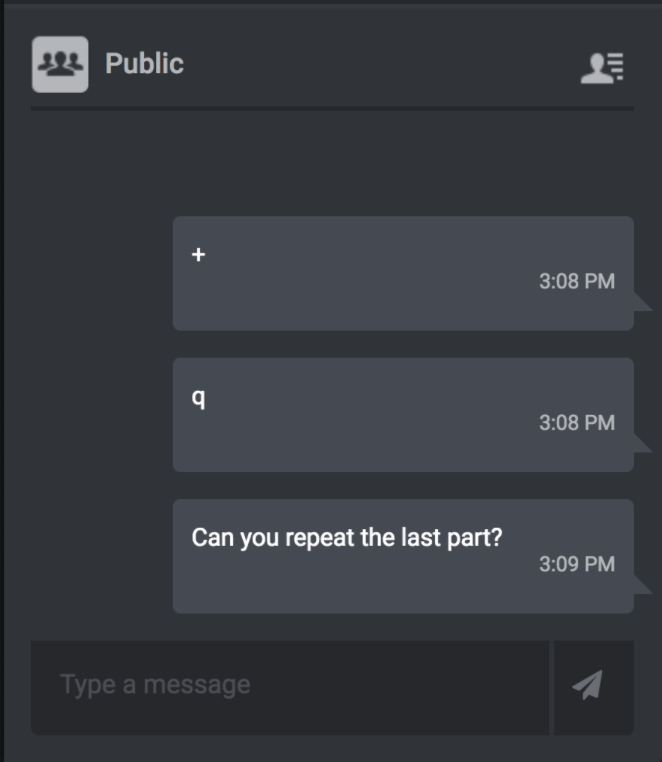Open the participants list icon
This screenshot has width=662, height=762.
(602, 68)
